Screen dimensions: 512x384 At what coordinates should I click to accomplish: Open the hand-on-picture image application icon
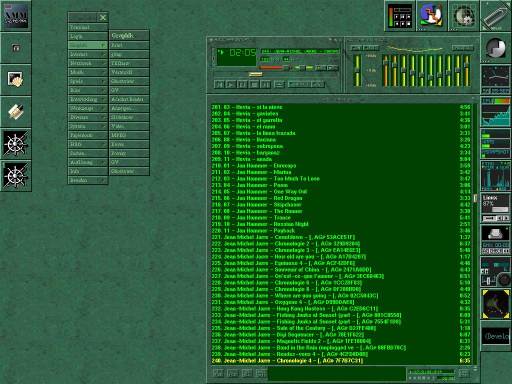pos(15,80)
